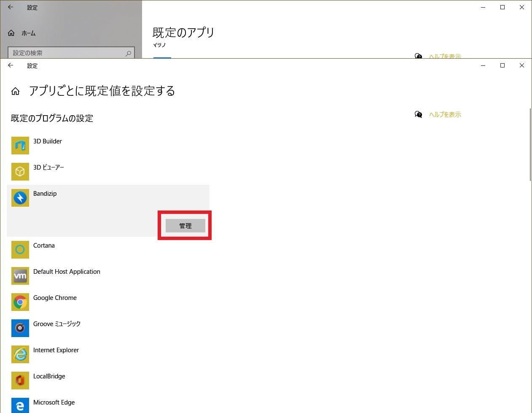
Task: Go back with front window's back arrow
Action: 11,65
